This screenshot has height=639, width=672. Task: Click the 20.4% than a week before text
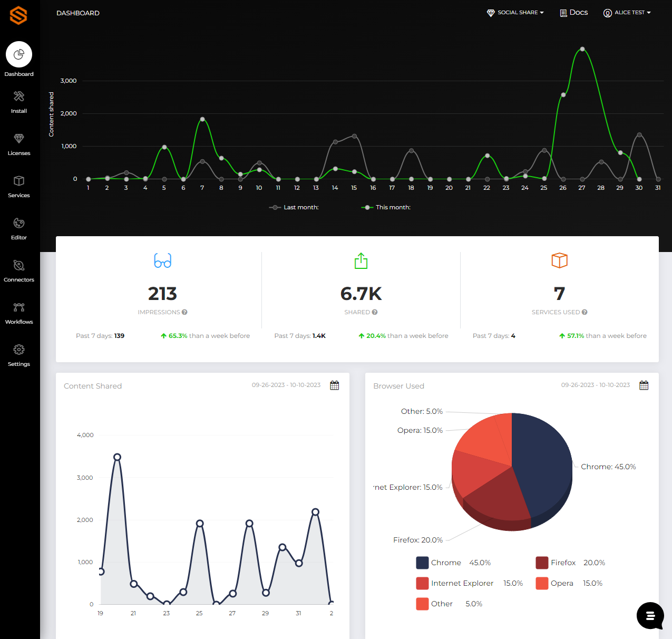click(x=403, y=336)
